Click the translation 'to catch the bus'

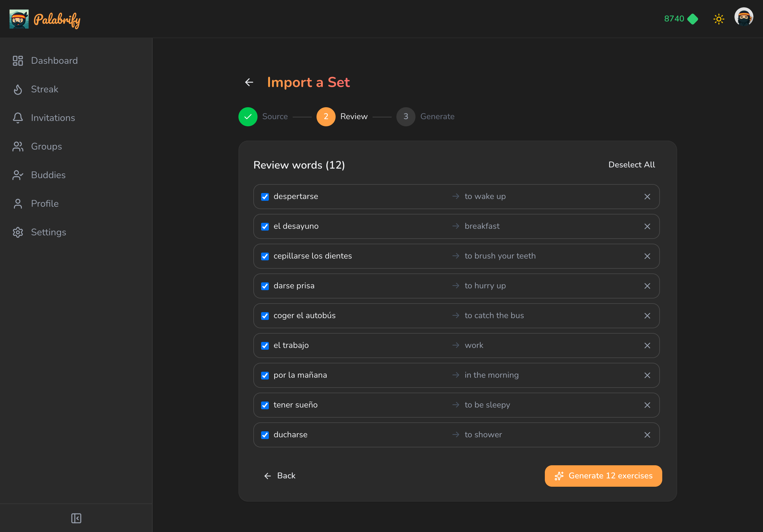pyautogui.click(x=494, y=315)
